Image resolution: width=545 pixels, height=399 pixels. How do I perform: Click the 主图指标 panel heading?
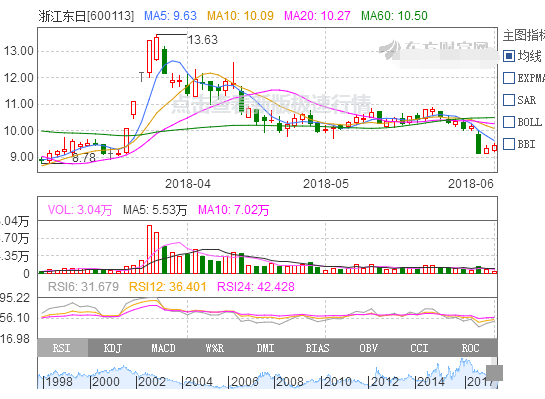pyautogui.click(x=523, y=35)
